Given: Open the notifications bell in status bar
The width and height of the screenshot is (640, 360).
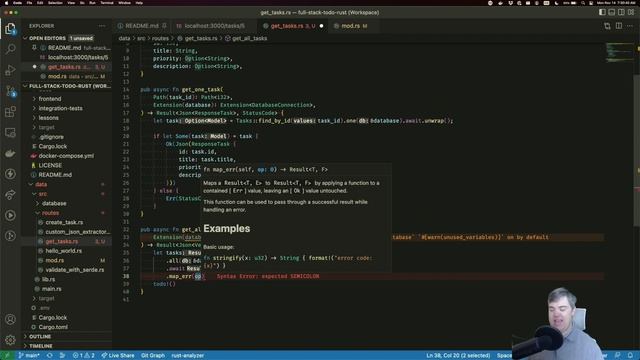Looking at the screenshot, I should click(x=631, y=356).
